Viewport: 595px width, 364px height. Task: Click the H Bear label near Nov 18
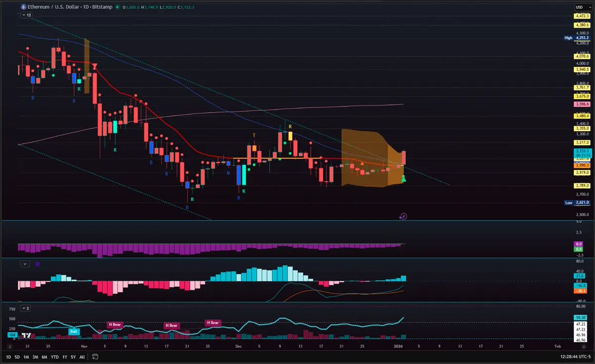172,326
